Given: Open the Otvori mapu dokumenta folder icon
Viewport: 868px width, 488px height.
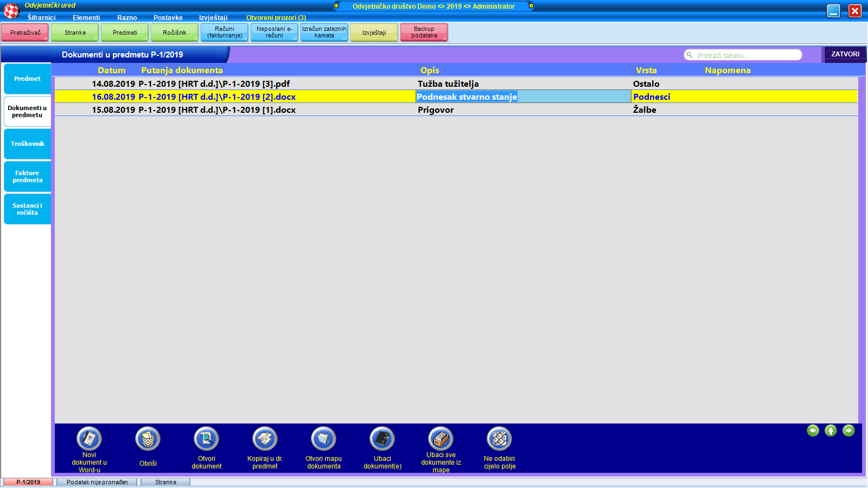Looking at the screenshot, I should click(324, 439).
